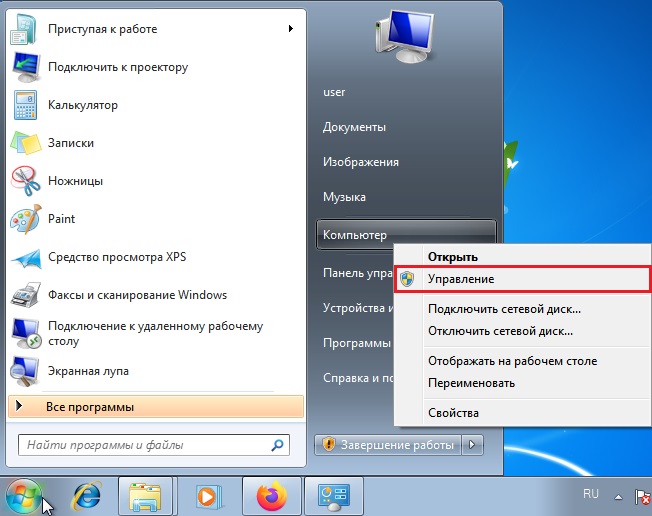Click the Экранная лупа label
The image size is (652, 516).
tap(88, 371)
